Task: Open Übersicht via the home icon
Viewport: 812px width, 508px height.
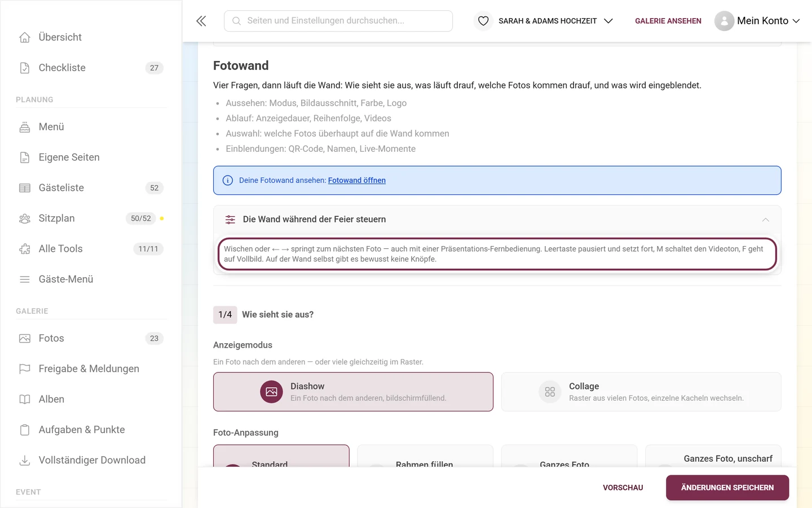Action: click(25, 37)
